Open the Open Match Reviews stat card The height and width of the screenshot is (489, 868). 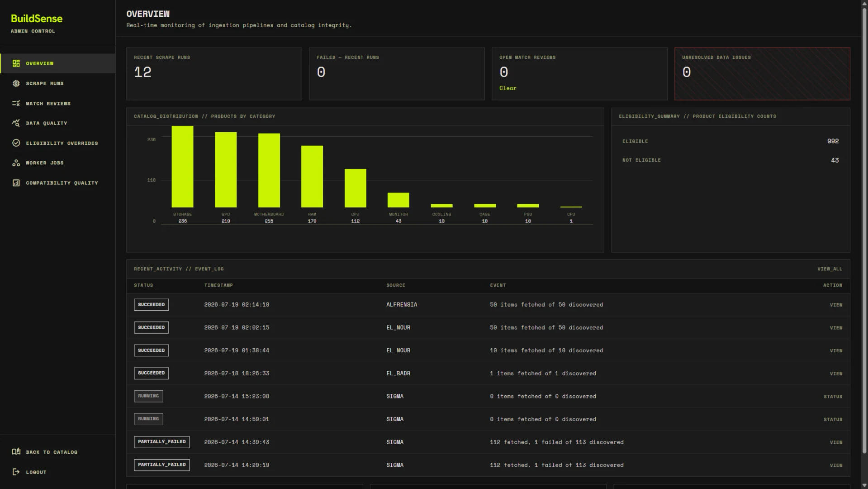coord(579,74)
